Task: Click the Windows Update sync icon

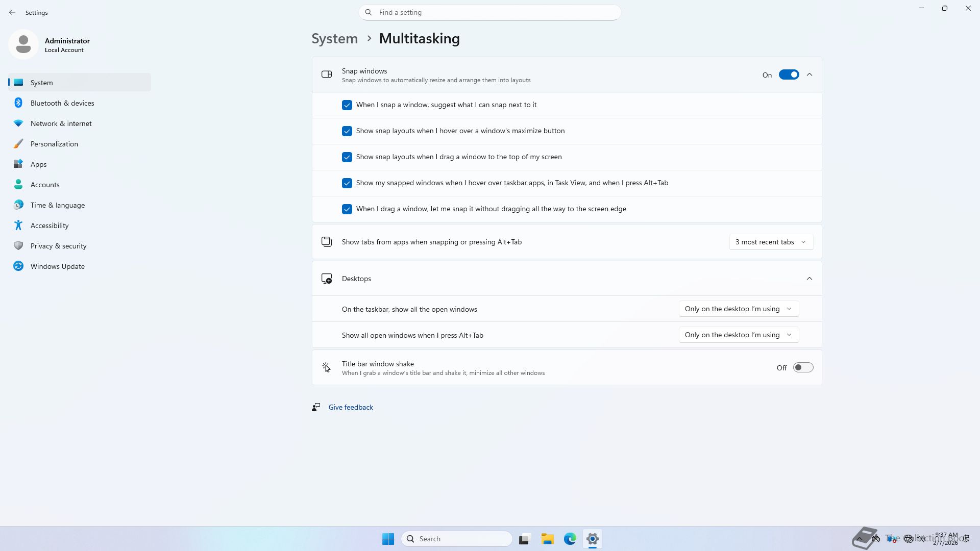Action: click(x=18, y=266)
